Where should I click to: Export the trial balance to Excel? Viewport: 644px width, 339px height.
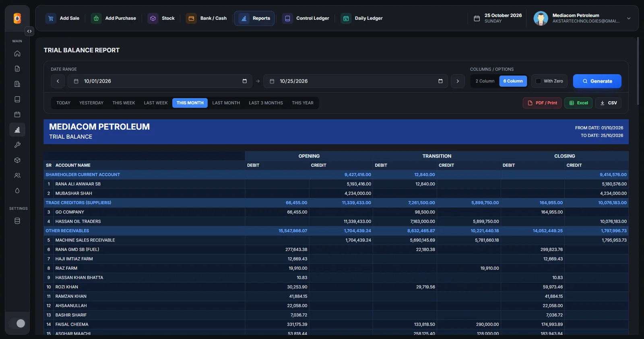578,103
